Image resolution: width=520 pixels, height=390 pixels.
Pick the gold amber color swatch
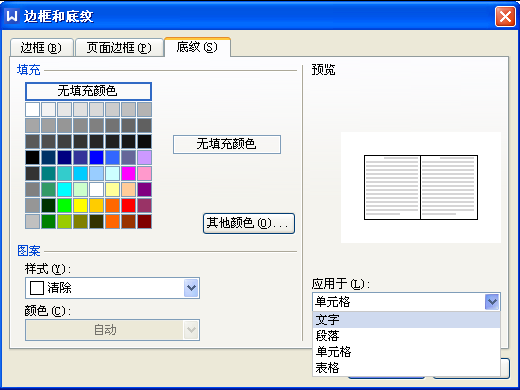click(x=96, y=205)
